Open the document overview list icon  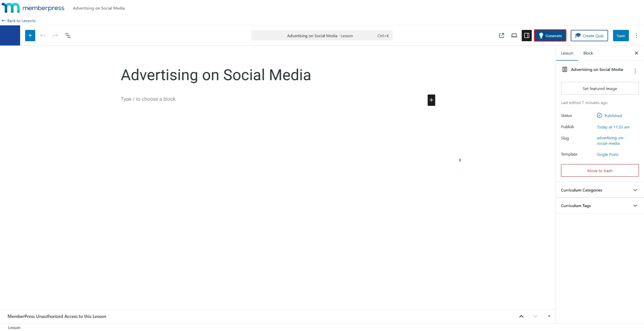coord(68,35)
